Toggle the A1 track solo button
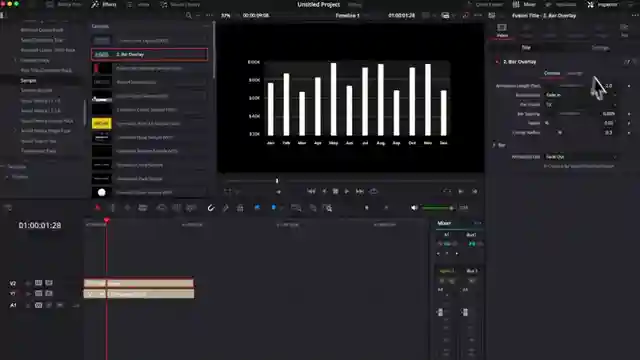This screenshot has height=360, width=640. [x=49, y=305]
